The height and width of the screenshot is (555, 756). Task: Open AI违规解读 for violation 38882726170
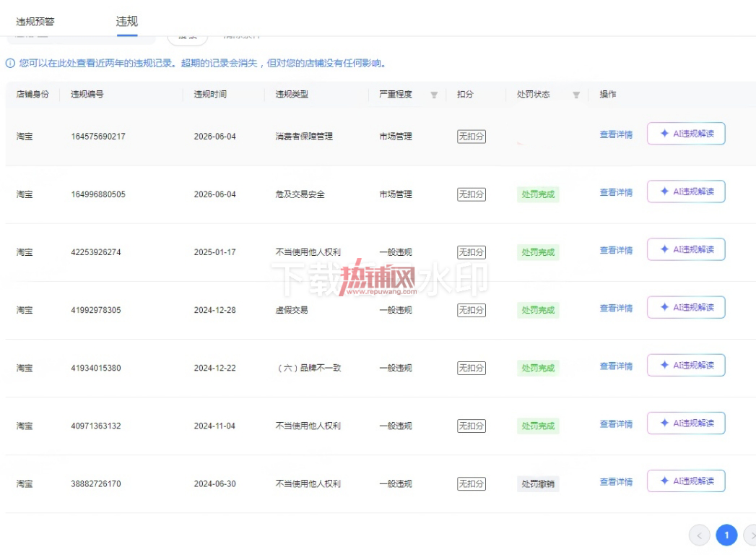click(686, 481)
